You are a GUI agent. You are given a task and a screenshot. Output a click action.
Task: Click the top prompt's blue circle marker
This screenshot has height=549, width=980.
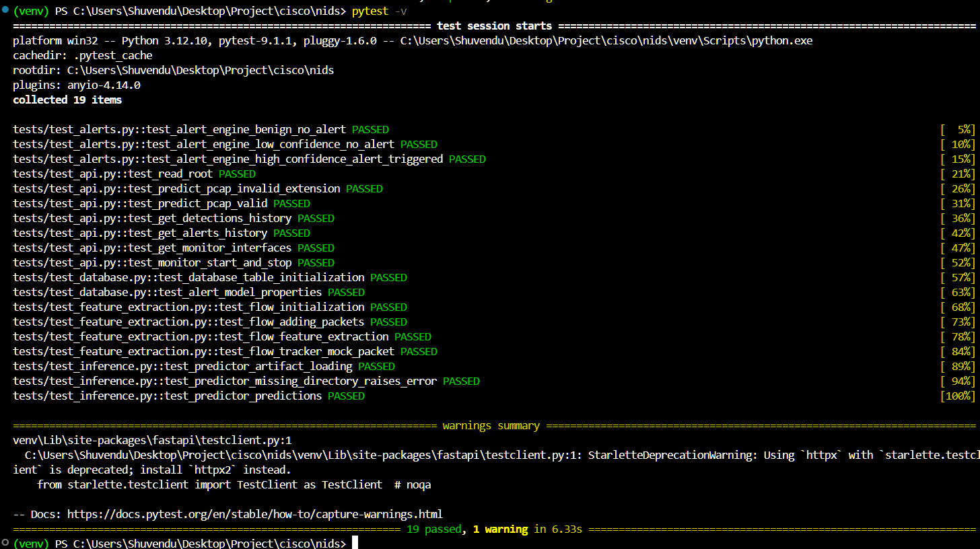[5, 11]
